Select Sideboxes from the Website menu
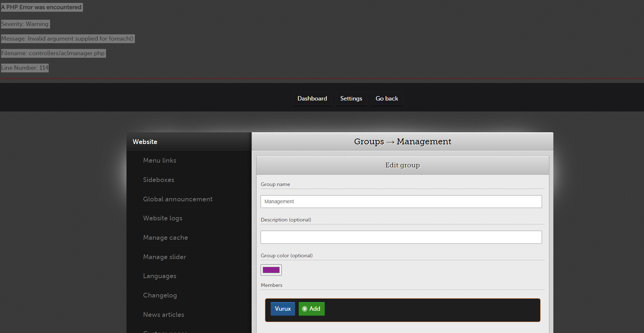Image resolution: width=644 pixels, height=333 pixels. coord(159,179)
